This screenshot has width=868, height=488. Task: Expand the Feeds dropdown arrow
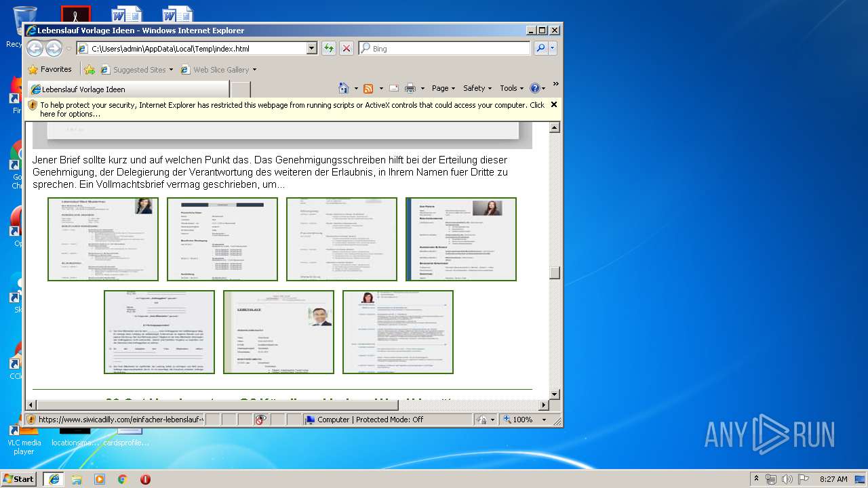coord(381,88)
